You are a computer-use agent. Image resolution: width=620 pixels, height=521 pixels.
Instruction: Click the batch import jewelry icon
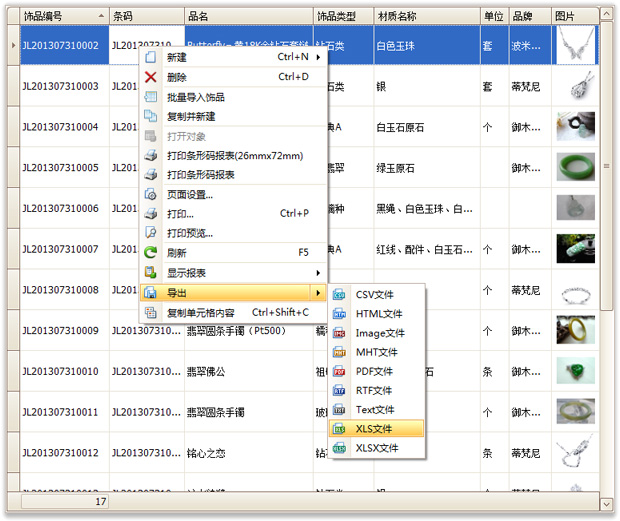151,97
